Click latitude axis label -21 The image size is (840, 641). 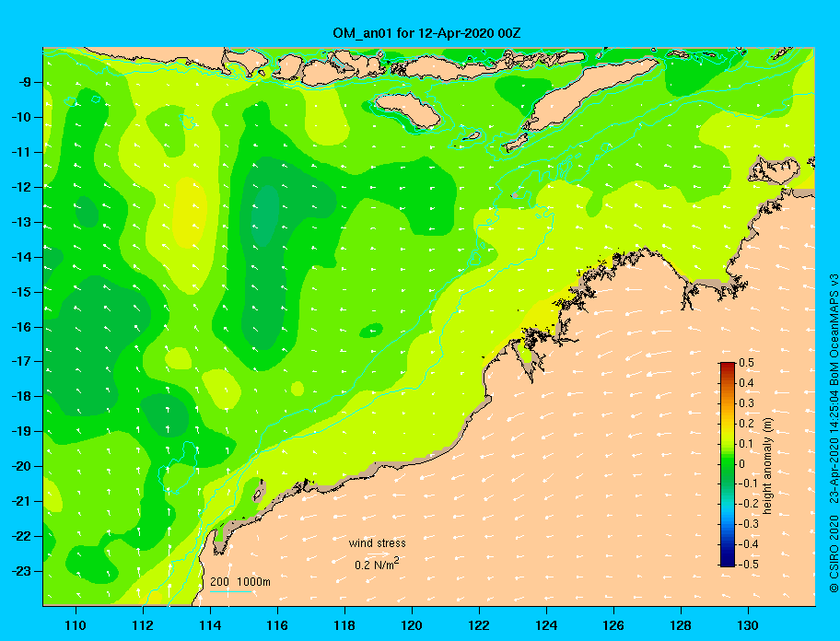22,502
